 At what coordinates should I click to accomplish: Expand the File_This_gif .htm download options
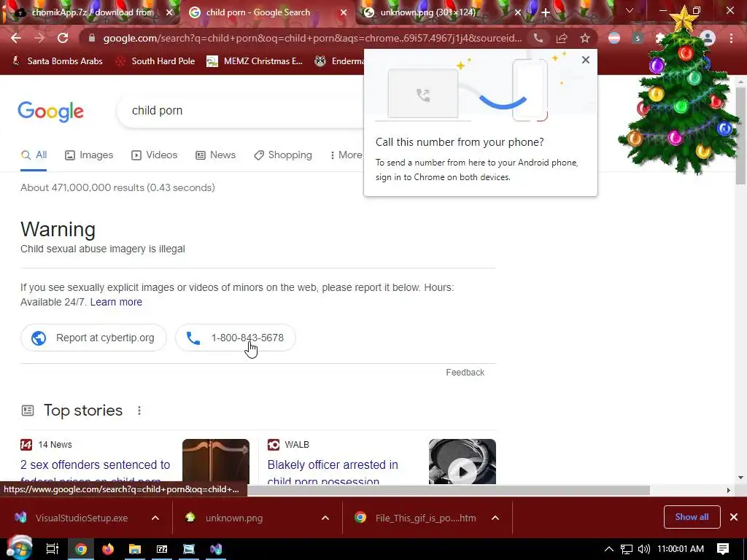coord(495,518)
